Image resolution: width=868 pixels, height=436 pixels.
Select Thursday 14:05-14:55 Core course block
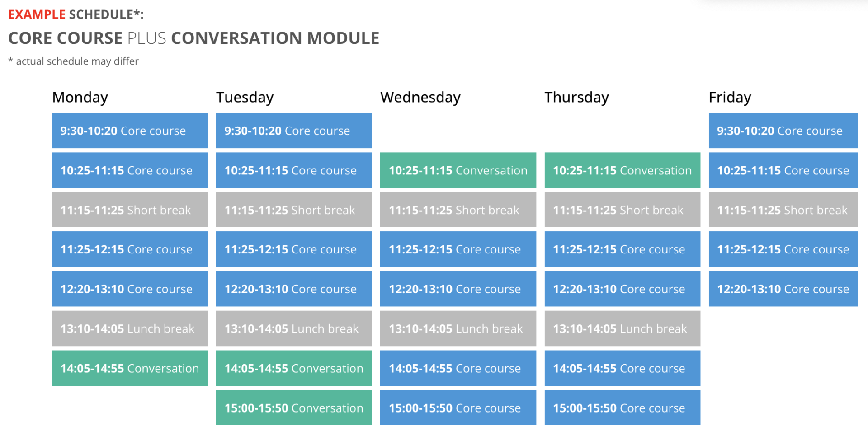pyautogui.click(x=623, y=368)
